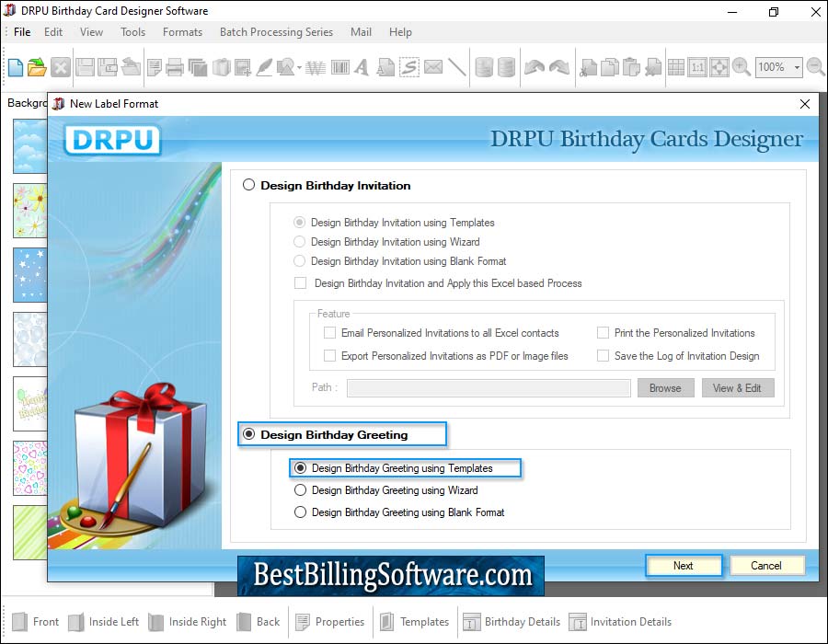
Task: Switch to the Front card side tab
Action: (x=35, y=622)
